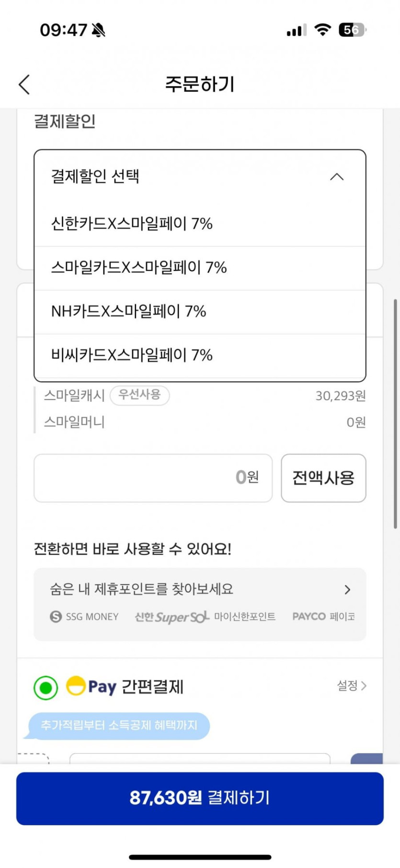Tap the Wi-Fi status icon

tap(323, 30)
